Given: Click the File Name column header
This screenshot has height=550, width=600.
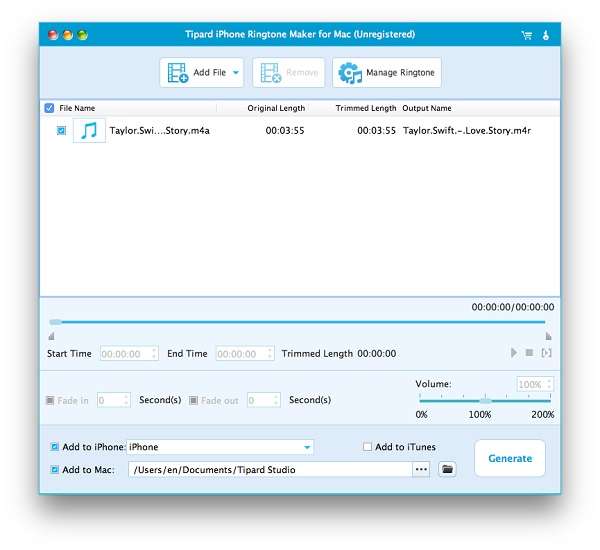Looking at the screenshot, I should click(x=77, y=108).
